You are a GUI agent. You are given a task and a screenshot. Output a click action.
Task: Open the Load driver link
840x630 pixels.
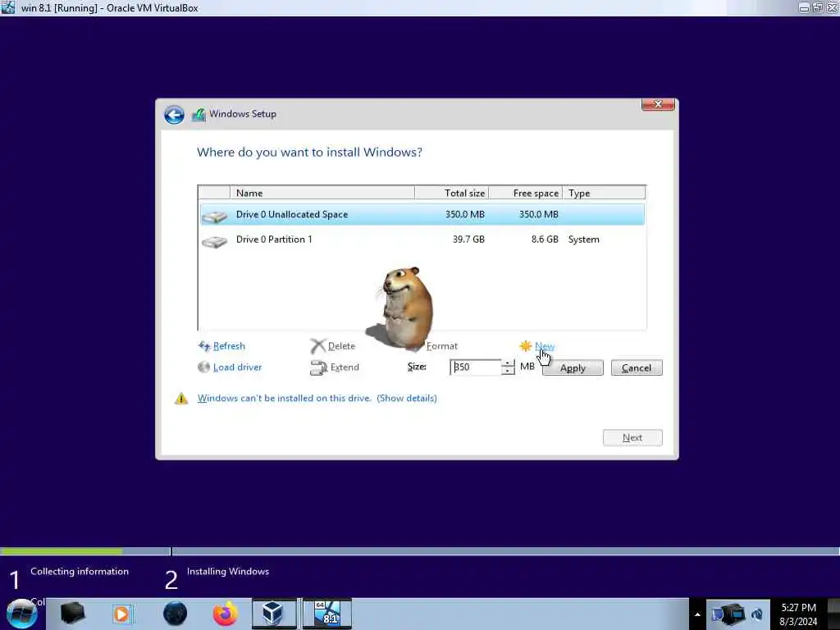tap(237, 367)
